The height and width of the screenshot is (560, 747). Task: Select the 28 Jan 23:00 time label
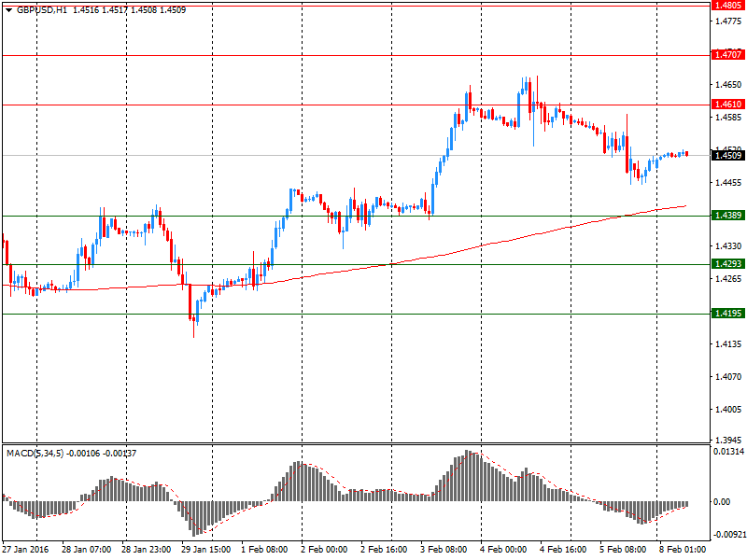(x=146, y=550)
